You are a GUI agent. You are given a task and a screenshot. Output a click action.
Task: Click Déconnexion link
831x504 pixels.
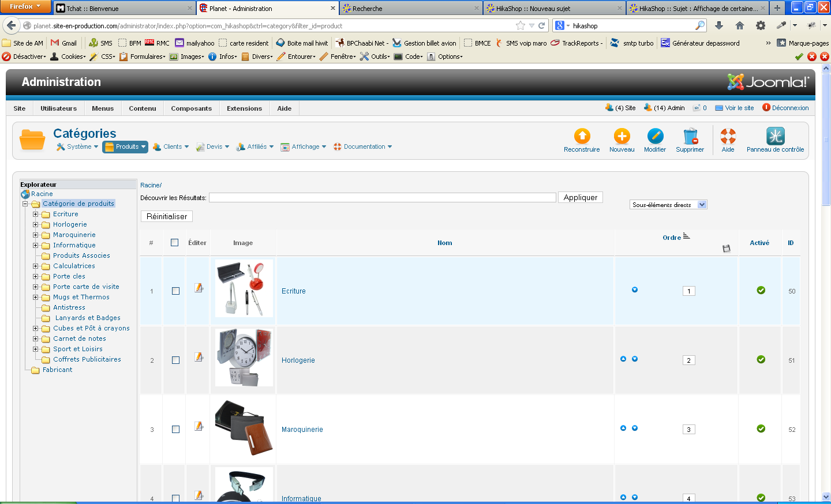pyautogui.click(x=785, y=108)
